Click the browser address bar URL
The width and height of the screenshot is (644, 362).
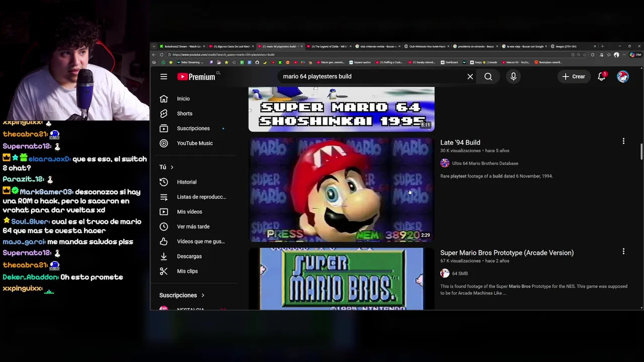point(224,54)
